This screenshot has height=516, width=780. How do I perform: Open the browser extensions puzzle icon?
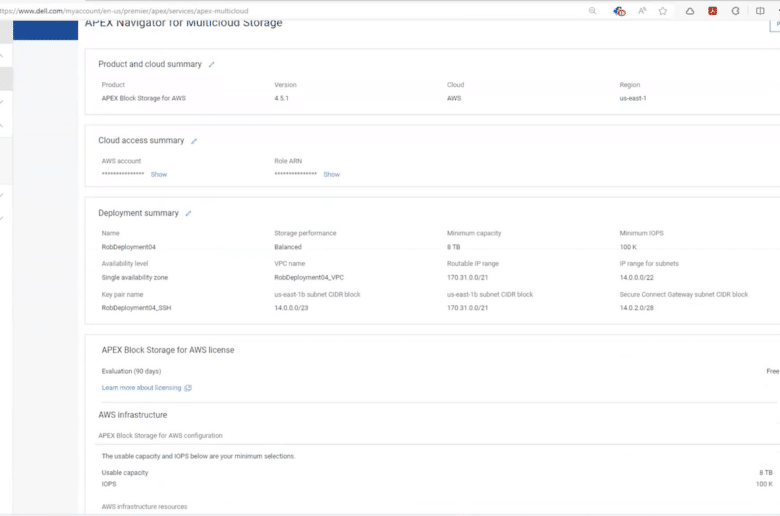coord(735,11)
